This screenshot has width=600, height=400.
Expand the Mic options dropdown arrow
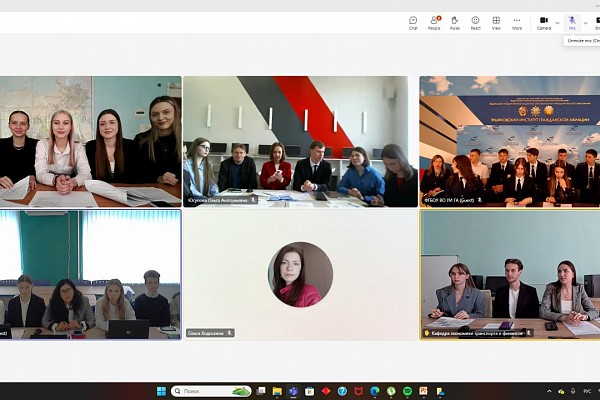pos(585,23)
